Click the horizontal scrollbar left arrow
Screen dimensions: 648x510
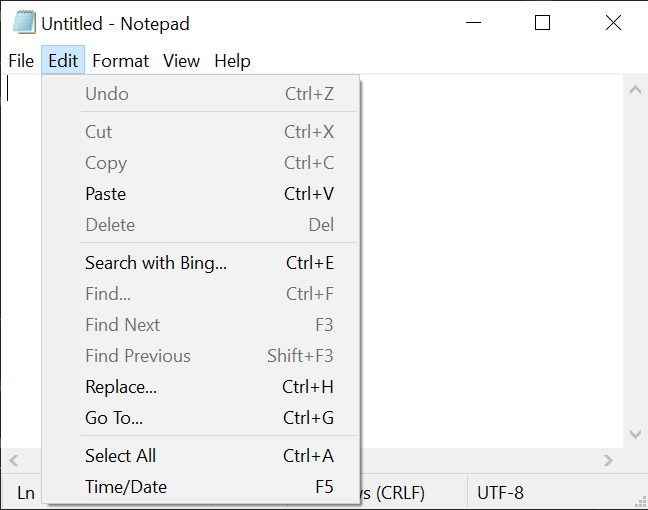(14, 461)
